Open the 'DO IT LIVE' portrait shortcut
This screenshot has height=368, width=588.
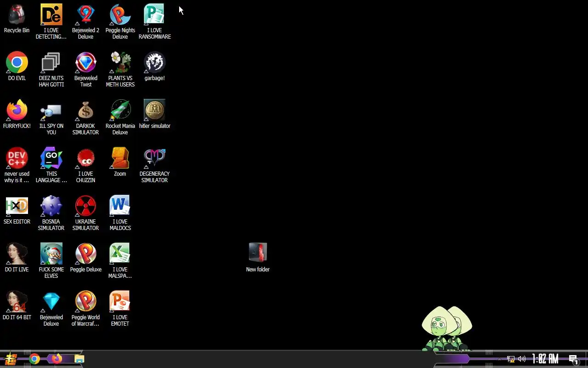(x=17, y=253)
